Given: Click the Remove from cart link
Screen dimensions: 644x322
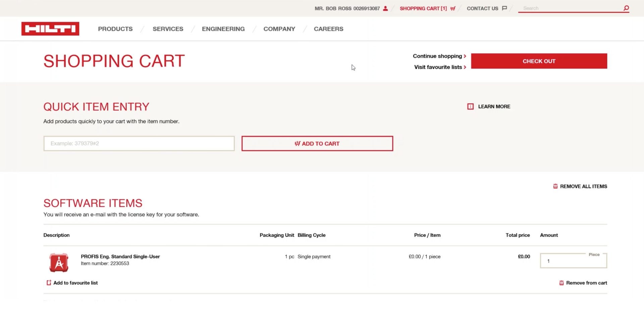Looking at the screenshot, I should 586,282.
